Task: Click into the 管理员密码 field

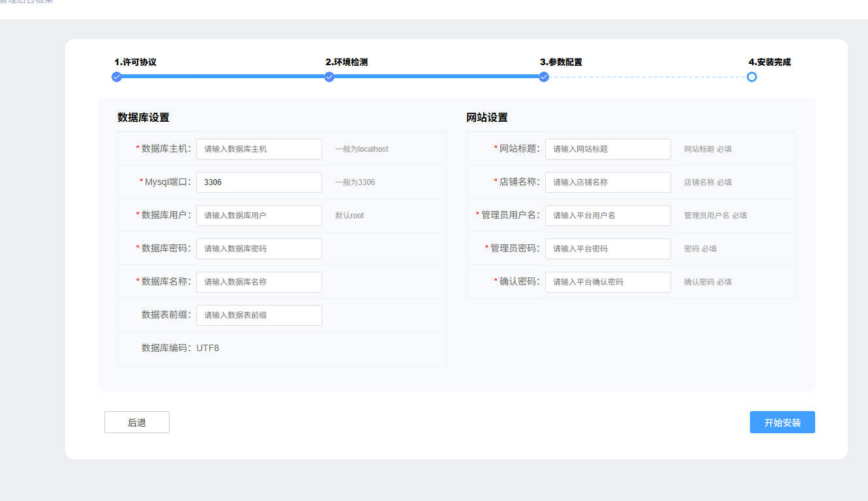Action: [608, 249]
